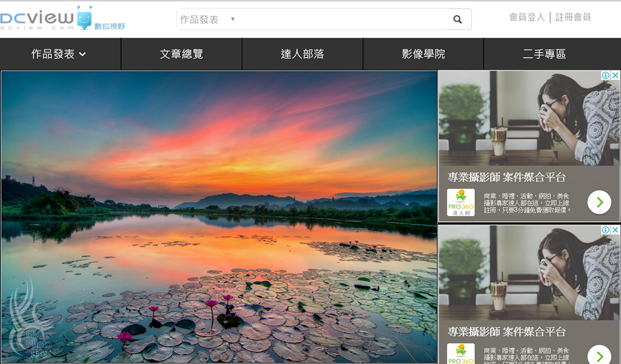The image size is (621, 364).
Task: Close the second advertisement with X
Action: (615, 230)
